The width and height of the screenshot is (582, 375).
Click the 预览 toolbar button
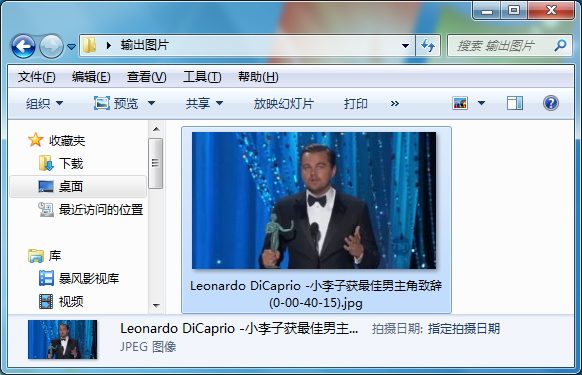116,103
